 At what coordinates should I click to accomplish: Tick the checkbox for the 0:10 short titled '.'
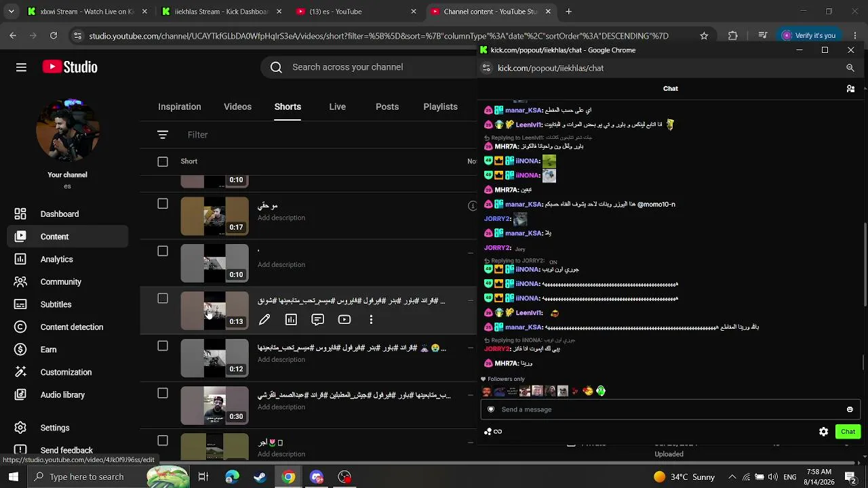163,251
